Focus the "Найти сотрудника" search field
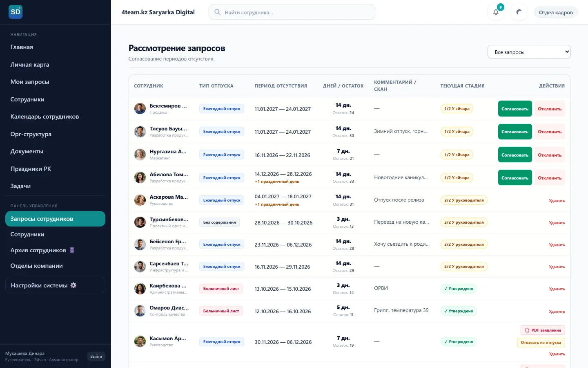The height and width of the screenshot is (368, 588). tap(292, 12)
